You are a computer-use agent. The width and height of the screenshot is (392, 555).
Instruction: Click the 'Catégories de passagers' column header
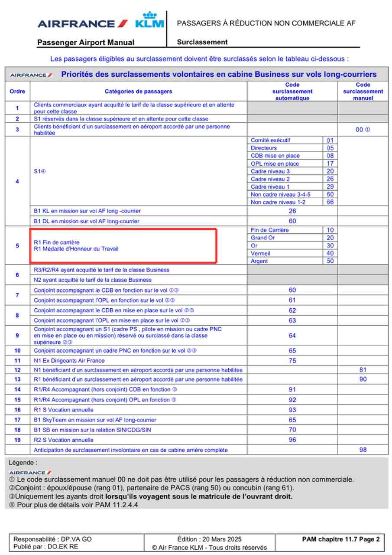(x=138, y=91)
